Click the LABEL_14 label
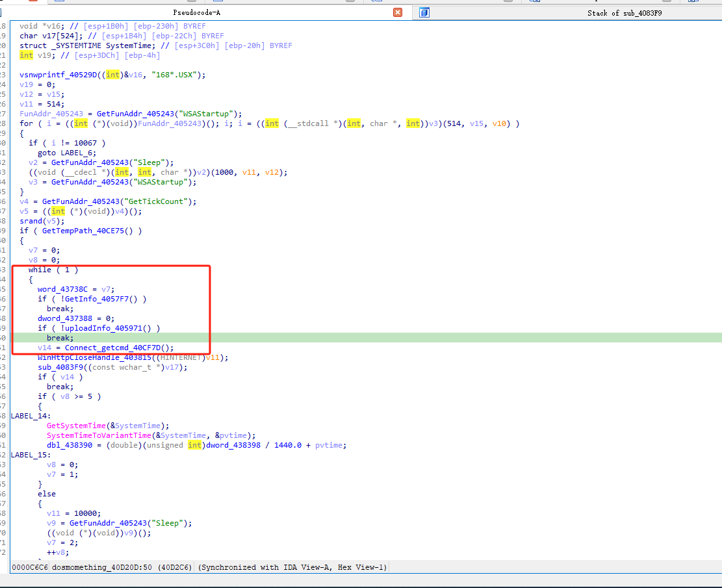Screen dimensions: 722x588 (x=28, y=416)
